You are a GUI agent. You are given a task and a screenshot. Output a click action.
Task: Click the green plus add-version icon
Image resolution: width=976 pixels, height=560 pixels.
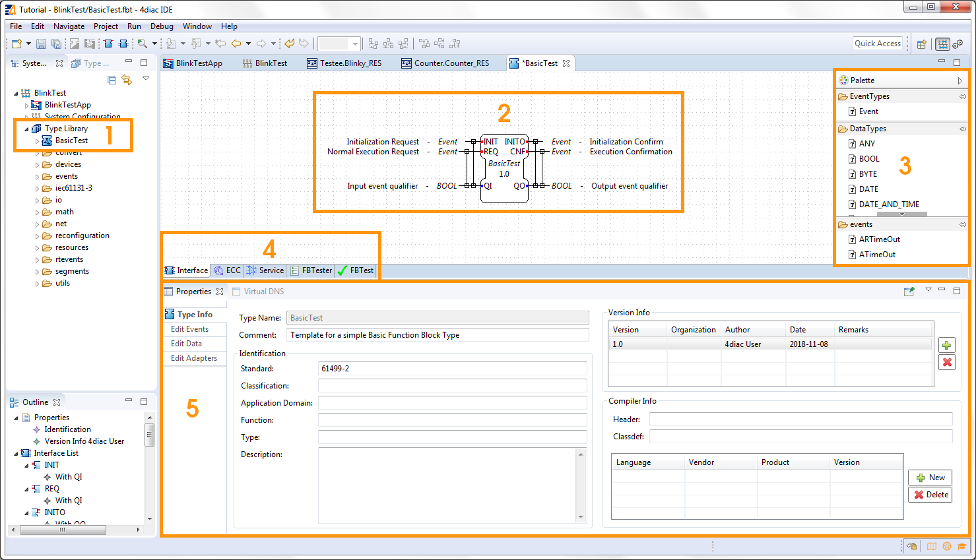click(947, 345)
